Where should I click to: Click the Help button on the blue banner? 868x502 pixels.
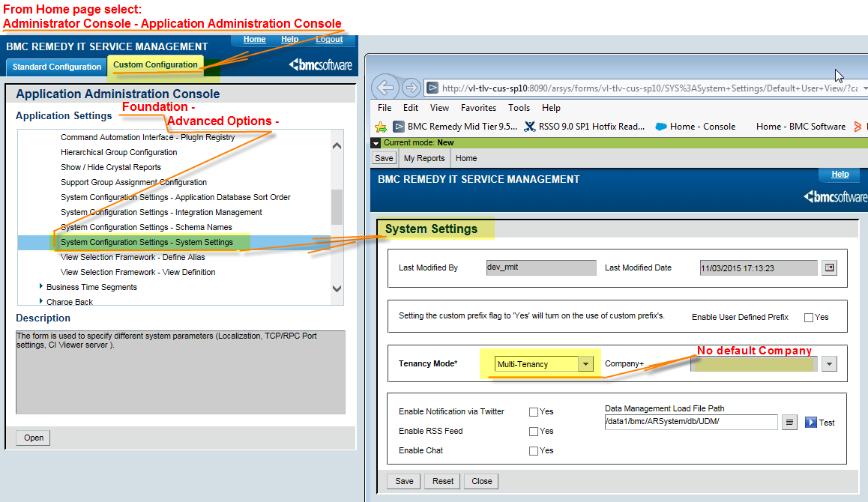(840, 174)
